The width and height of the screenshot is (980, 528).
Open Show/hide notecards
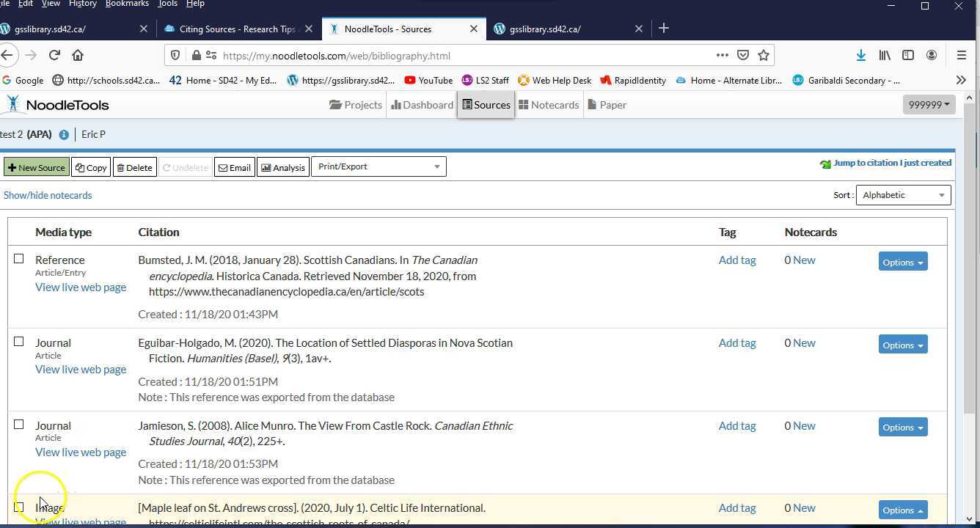tap(47, 194)
